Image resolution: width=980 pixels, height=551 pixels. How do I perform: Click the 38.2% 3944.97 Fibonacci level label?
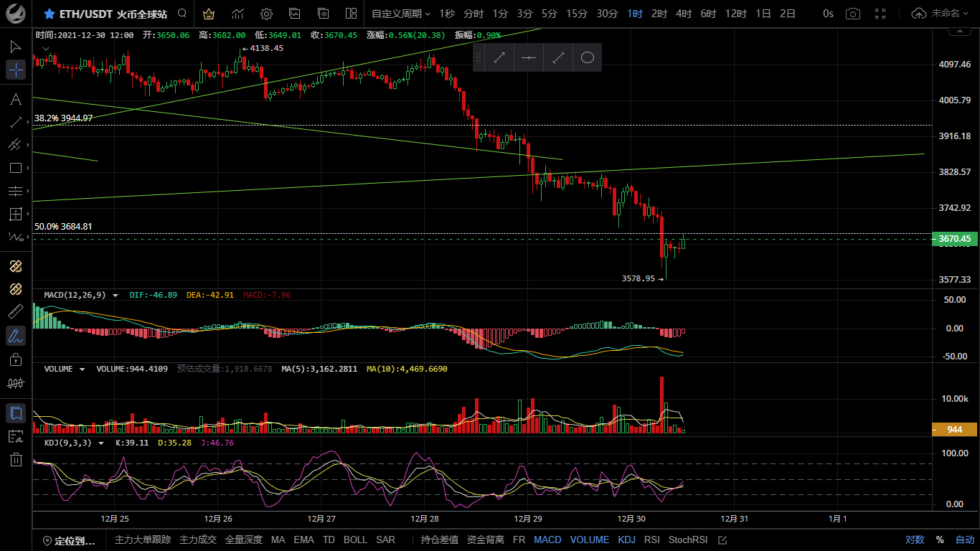coord(63,118)
